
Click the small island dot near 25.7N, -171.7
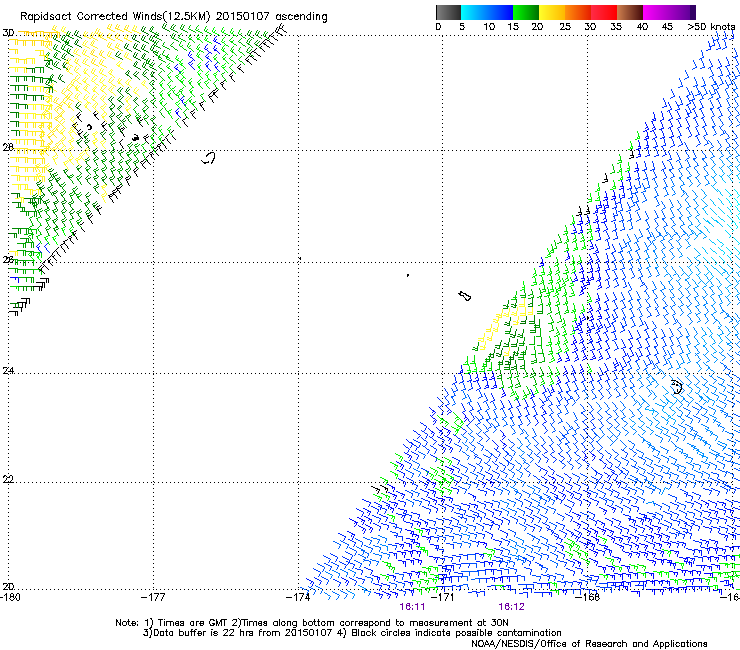pyautogui.click(x=408, y=275)
